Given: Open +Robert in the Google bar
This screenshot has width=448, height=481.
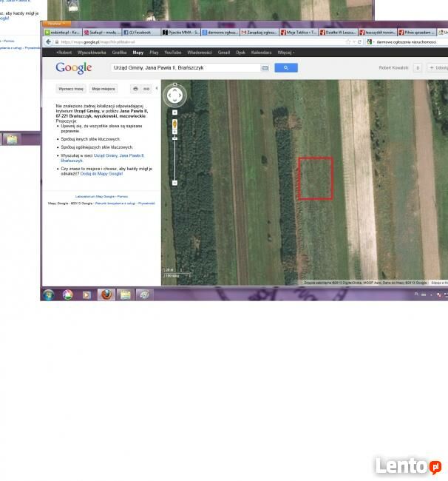Looking at the screenshot, I should click(64, 53).
